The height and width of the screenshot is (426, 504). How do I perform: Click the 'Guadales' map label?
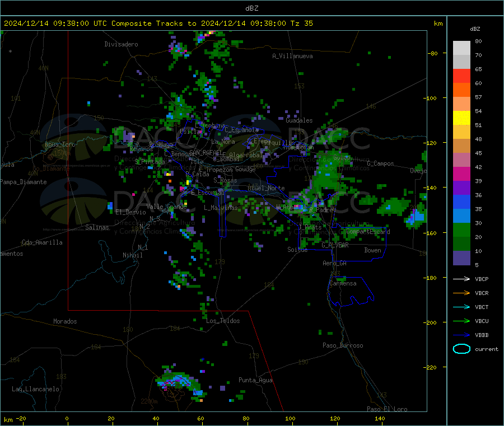click(299, 120)
